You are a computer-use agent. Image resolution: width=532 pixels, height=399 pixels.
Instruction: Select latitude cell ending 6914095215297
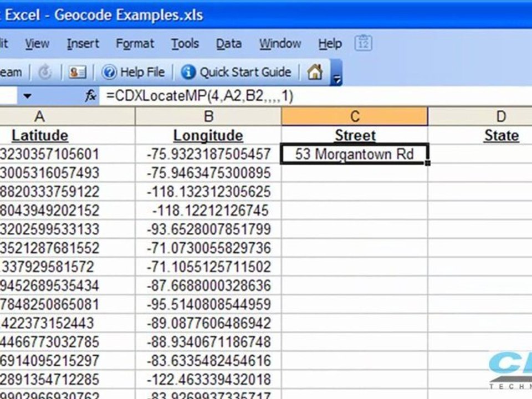[67, 360]
